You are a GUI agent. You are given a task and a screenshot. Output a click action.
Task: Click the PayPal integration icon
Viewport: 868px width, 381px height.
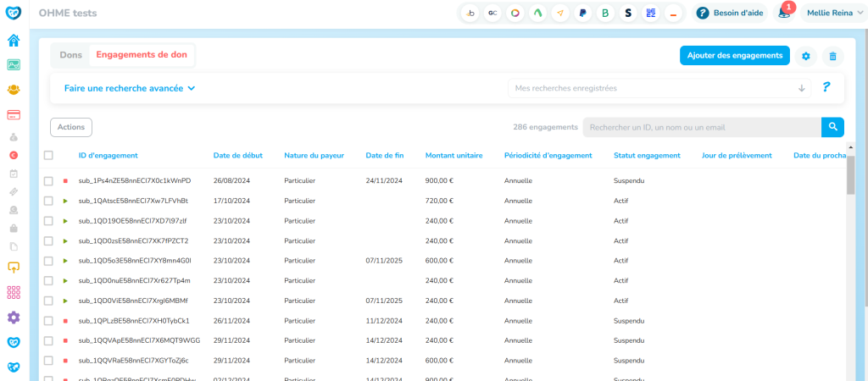click(x=582, y=14)
